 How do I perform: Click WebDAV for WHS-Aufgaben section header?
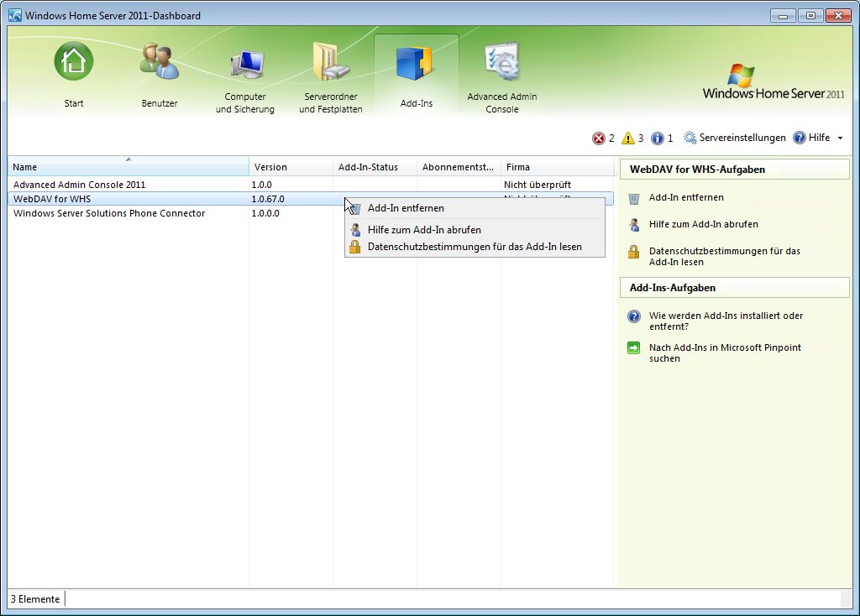(734, 170)
